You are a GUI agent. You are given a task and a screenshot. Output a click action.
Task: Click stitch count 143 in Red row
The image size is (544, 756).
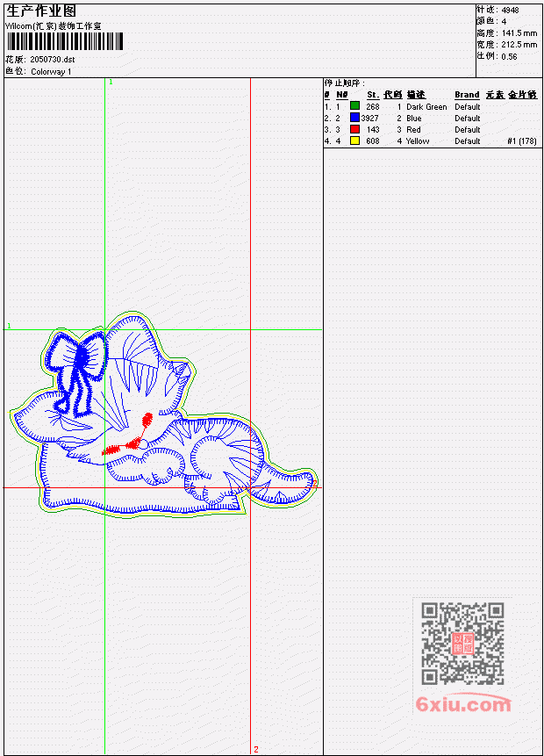click(x=372, y=130)
